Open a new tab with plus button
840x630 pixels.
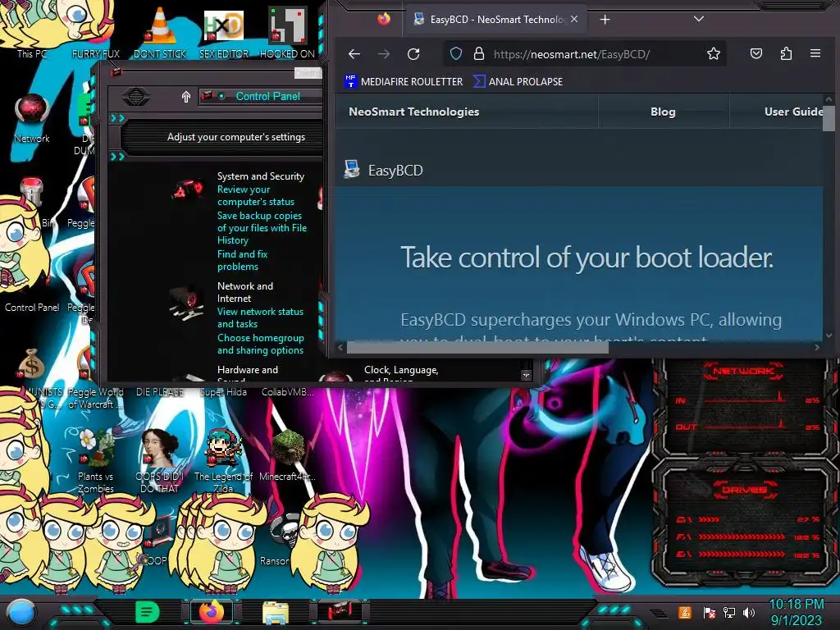click(605, 20)
